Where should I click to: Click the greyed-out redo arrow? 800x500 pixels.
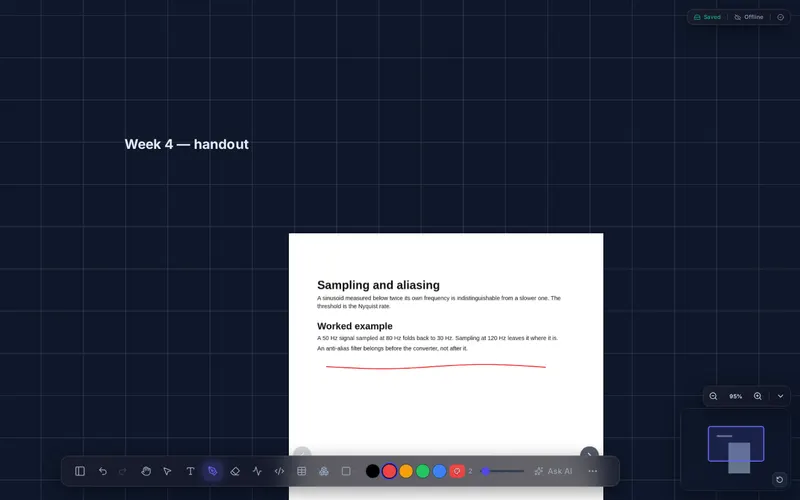(122, 471)
